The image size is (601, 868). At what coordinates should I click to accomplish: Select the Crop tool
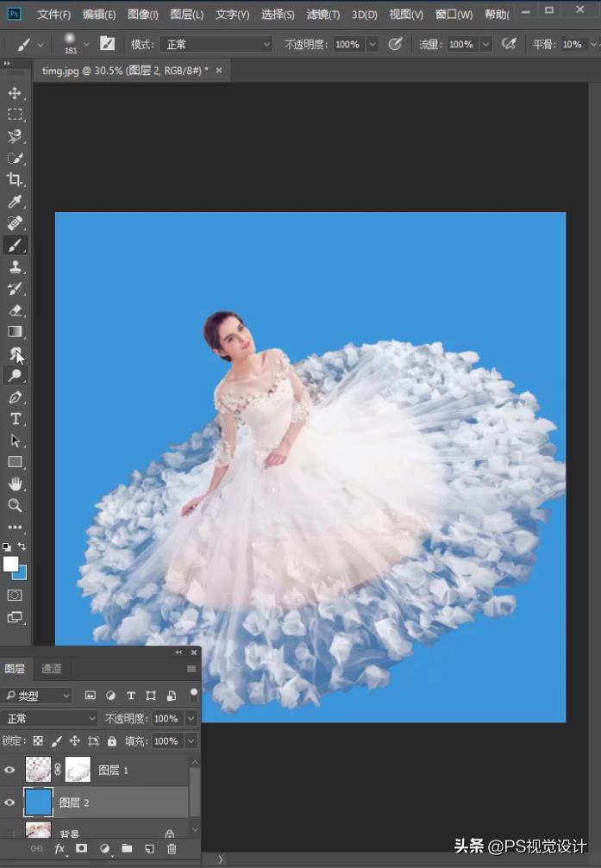pos(15,180)
